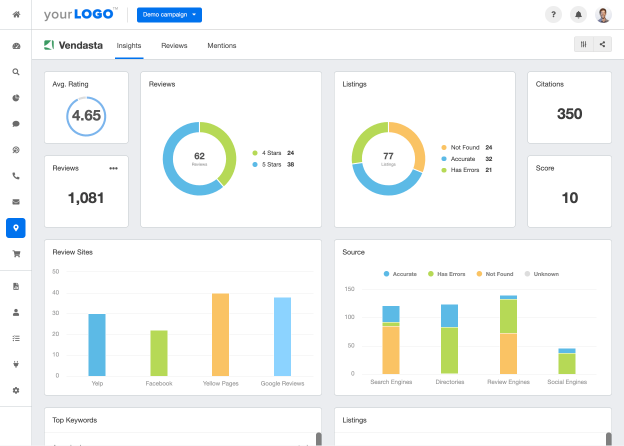This screenshot has width=624, height=446.
Task: Open the dashboard gauge sidebar icon
Action: pyautogui.click(x=16, y=46)
